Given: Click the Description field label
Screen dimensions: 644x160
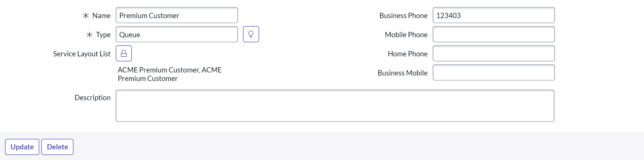Looking at the screenshot, I should click(93, 98).
